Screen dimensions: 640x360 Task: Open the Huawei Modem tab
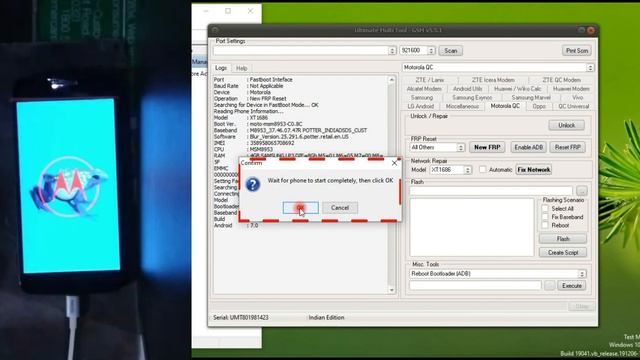[x=571, y=89]
